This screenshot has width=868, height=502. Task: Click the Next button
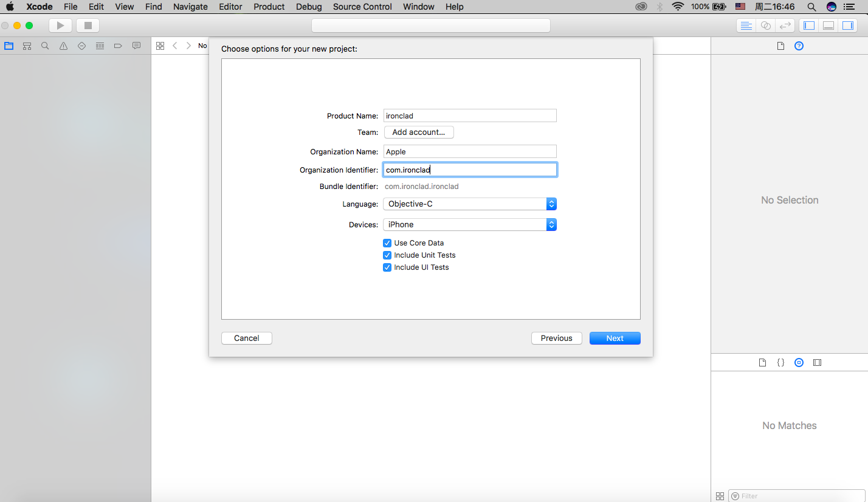[x=615, y=339]
